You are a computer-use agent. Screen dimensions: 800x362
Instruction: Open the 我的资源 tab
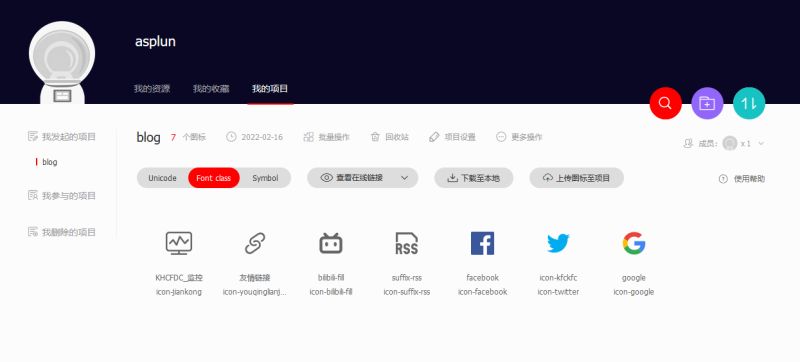[x=152, y=89]
